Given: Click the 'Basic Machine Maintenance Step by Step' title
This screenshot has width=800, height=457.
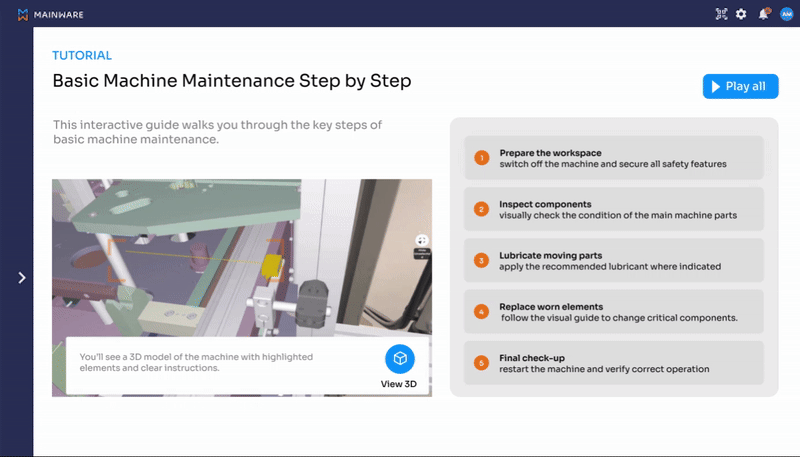Looking at the screenshot, I should [x=232, y=81].
